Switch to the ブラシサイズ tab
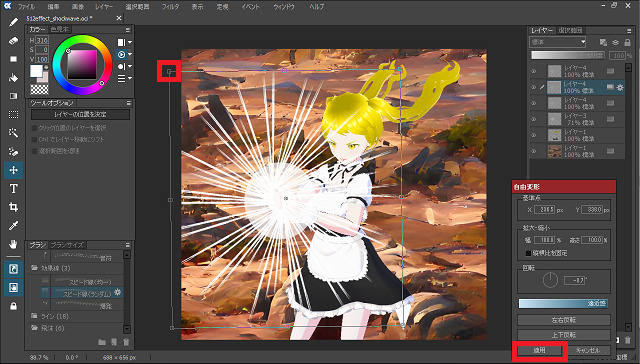This screenshot has height=364, width=640. (67, 245)
